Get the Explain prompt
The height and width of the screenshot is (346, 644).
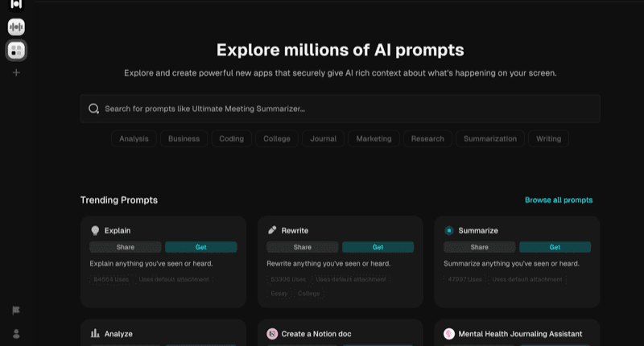200,247
